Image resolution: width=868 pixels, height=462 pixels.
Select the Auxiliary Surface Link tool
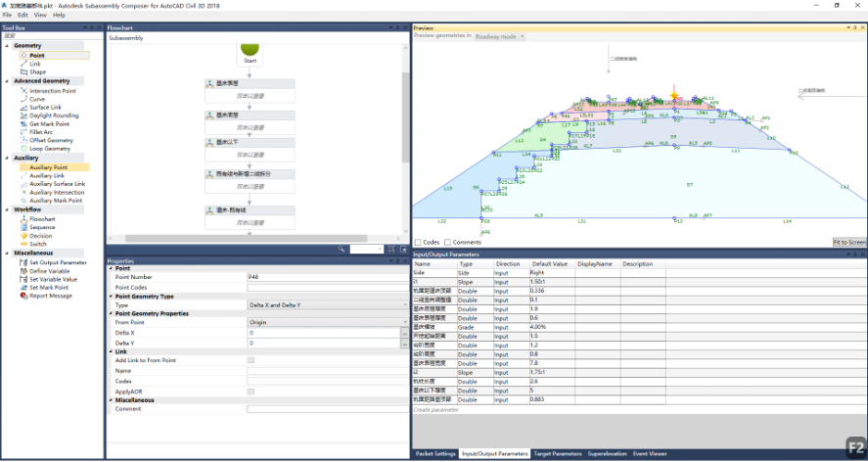pos(57,184)
